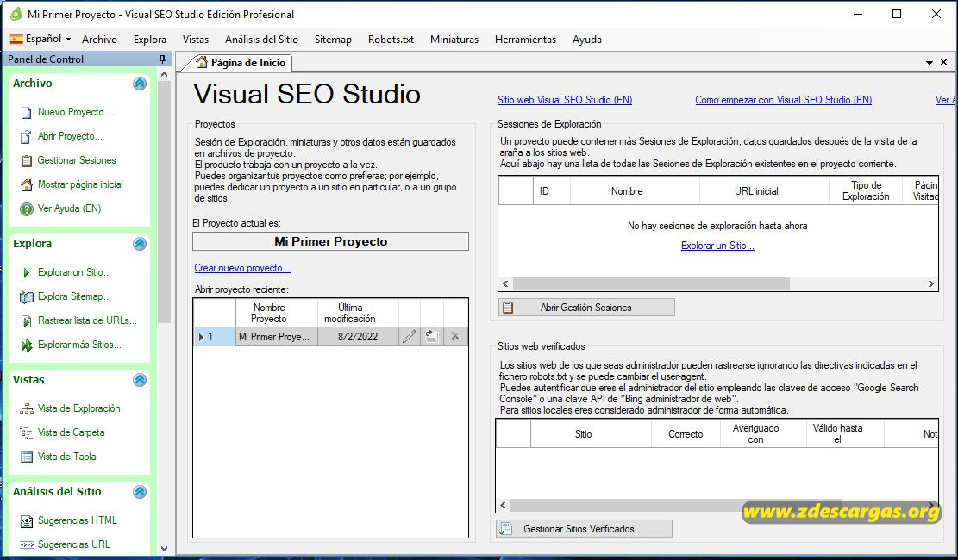Click the URL inicial column header

pos(764,191)
